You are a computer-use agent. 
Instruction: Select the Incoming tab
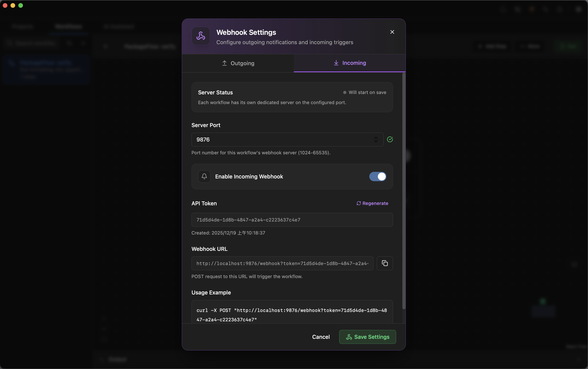(x=349, y=63)
